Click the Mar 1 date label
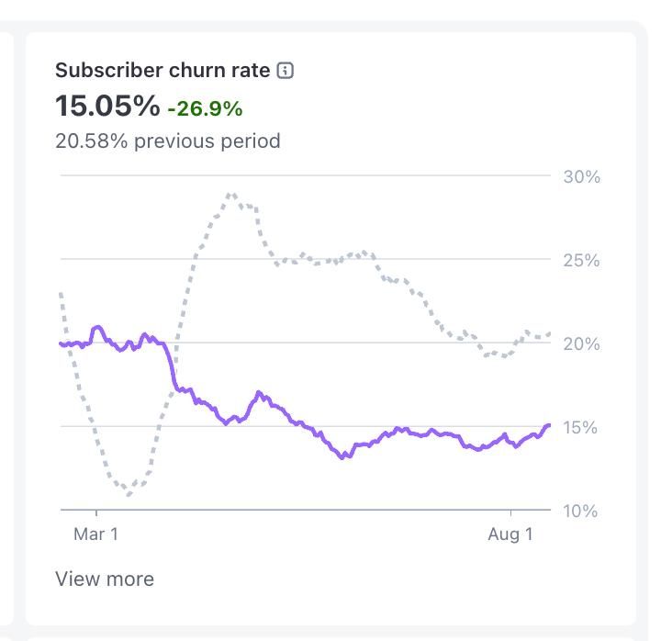Image resolution: width=672 pixels, height=641 pixels. pyautogui.click(x=95, y=534)
